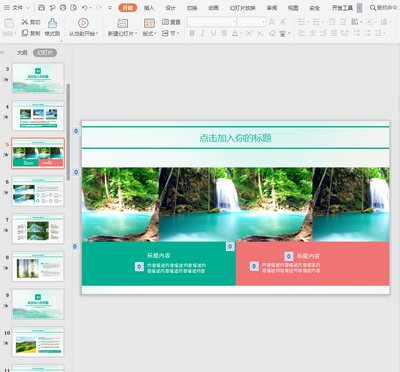Switch to 大纲 outline panel tab
The image size is (400, 372).
pyautogui.click(x=22, y=53)
